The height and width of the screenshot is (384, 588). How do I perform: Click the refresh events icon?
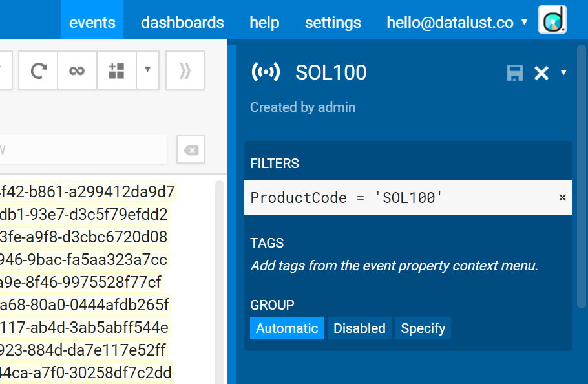click(x=38, y=70)
